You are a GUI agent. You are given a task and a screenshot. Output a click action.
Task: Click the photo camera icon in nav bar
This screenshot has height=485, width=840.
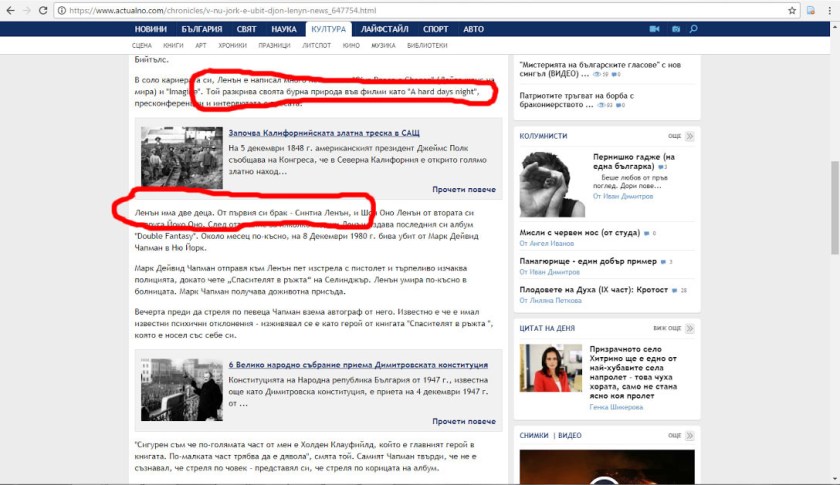pos(677,29)
